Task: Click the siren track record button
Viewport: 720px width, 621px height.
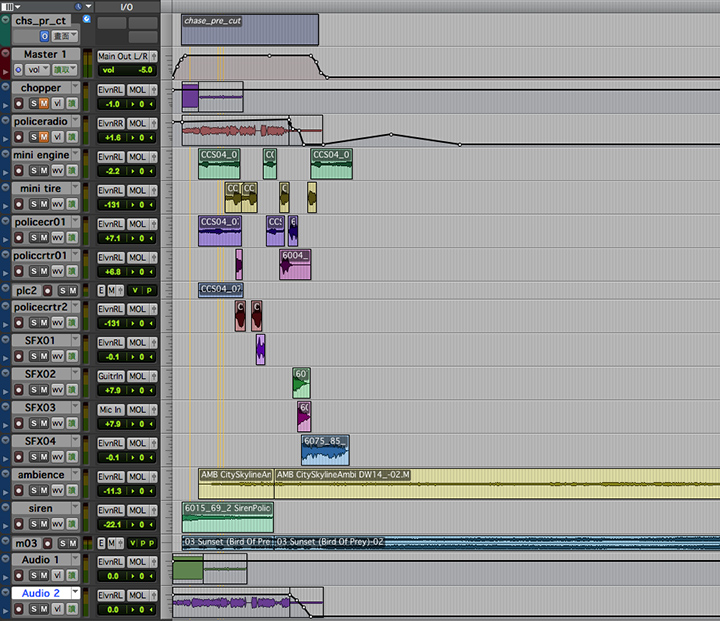Action: (x=19, y=524)
